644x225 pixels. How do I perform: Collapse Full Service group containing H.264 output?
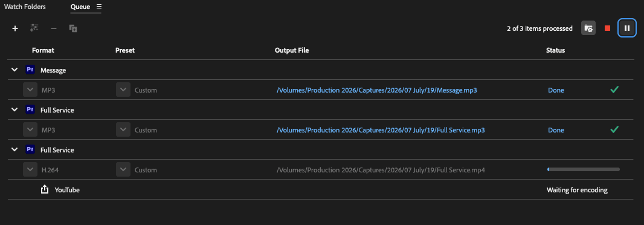pyautogui.click(x=14, y=150)
